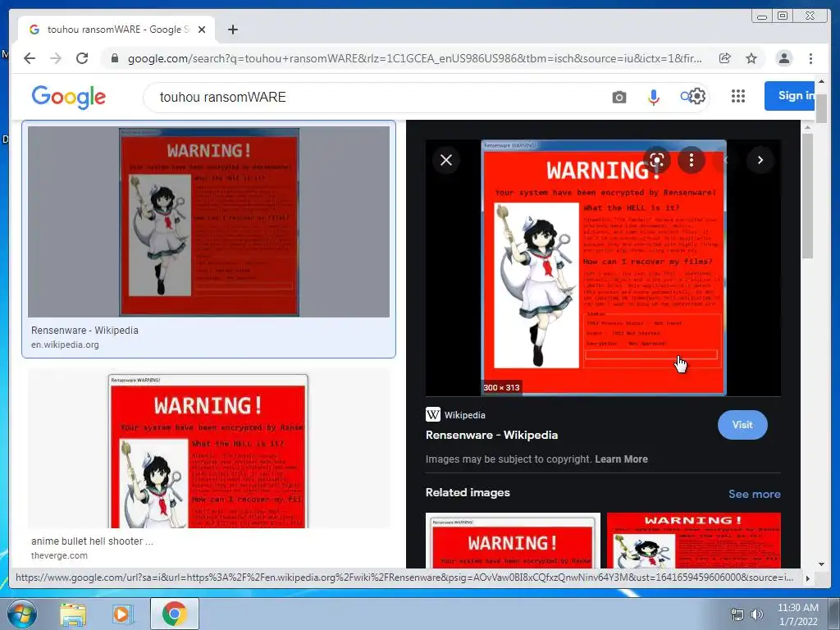Click Wikipedia source label with W icon
840x630 pixels.
click(455, 414)
